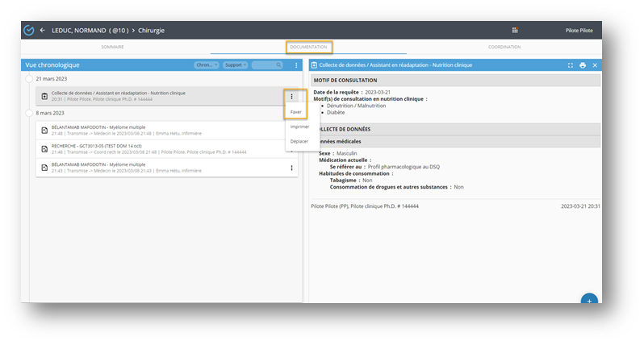Open the Support dropdown filter
Image resolution: width=644 pixels, height=345 pixels.
pos(234,64)
